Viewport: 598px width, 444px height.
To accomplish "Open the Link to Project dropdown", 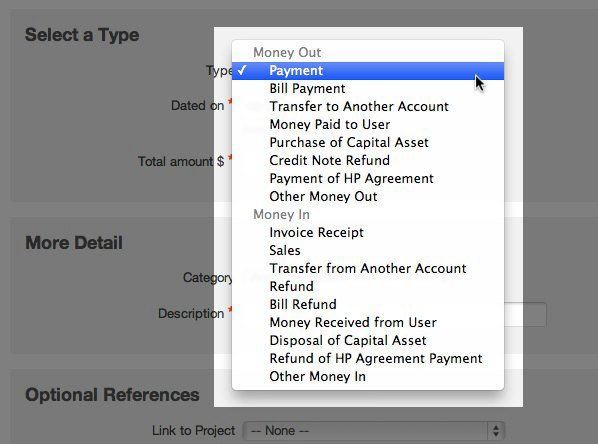I will [374, 431].
